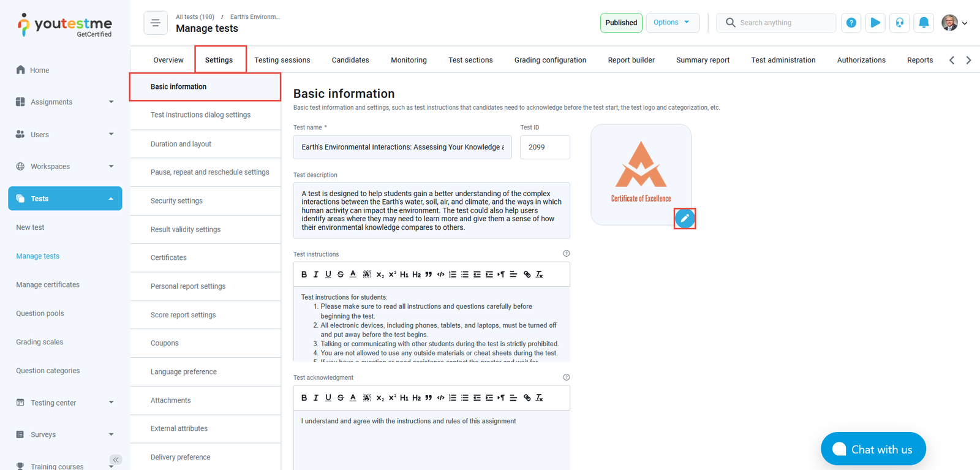Open the Options dropdown
The image size is (980, 470).
coord(672,23)
